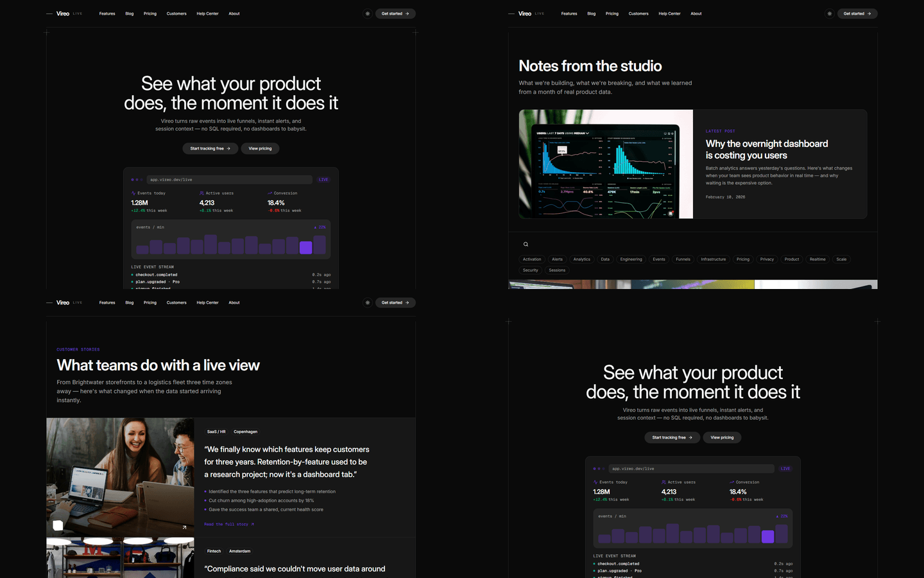Click the 'Read the full story' link
Viewport: 924px width, 578px height.
click(229, 524)
